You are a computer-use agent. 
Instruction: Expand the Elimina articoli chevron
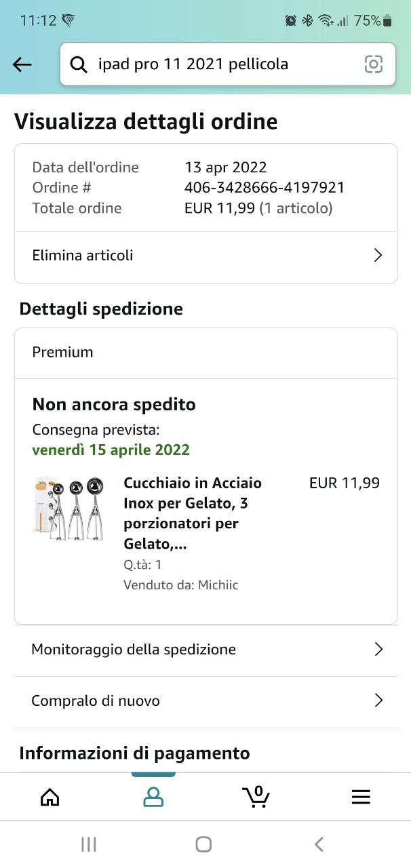click(x=378, y=256)
